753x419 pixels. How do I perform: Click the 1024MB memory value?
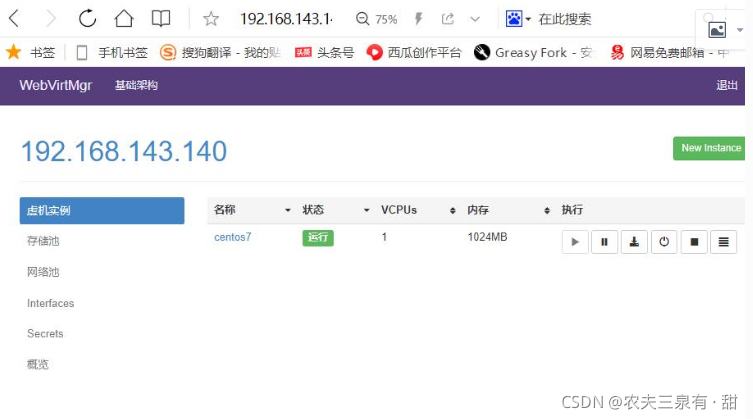487,237
